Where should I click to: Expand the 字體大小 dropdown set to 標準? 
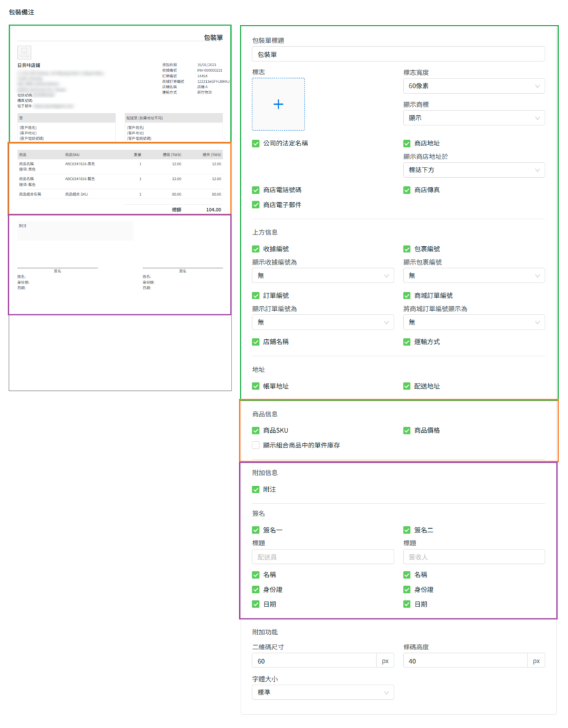tap(323, 692)
